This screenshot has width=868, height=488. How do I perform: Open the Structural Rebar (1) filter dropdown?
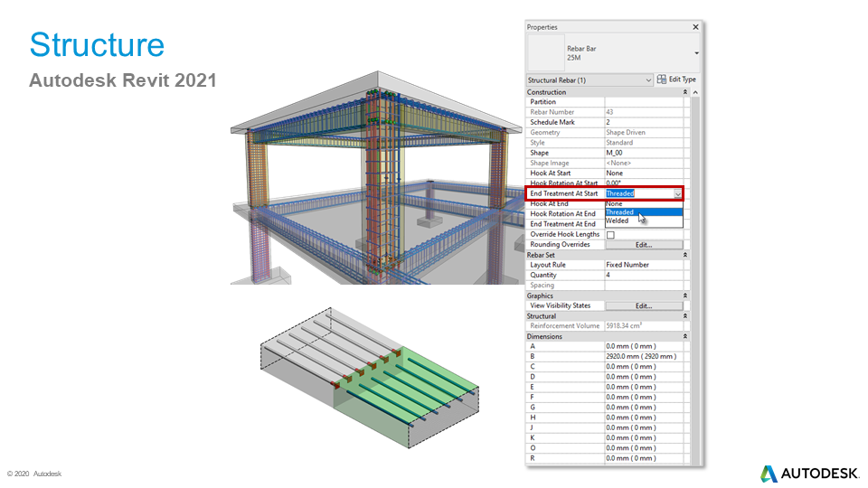click(x=648, y=80)
